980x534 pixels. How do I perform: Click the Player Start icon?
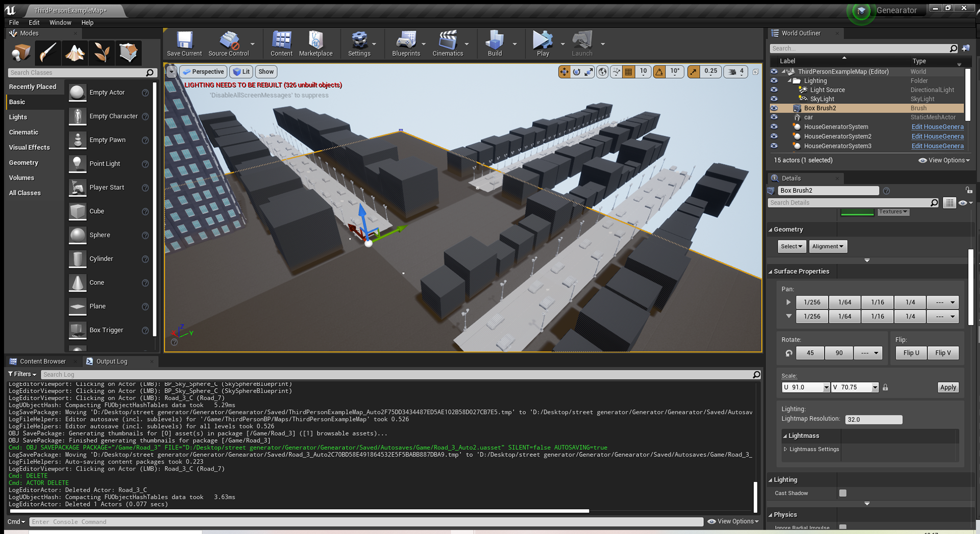[x=77, y=188]
